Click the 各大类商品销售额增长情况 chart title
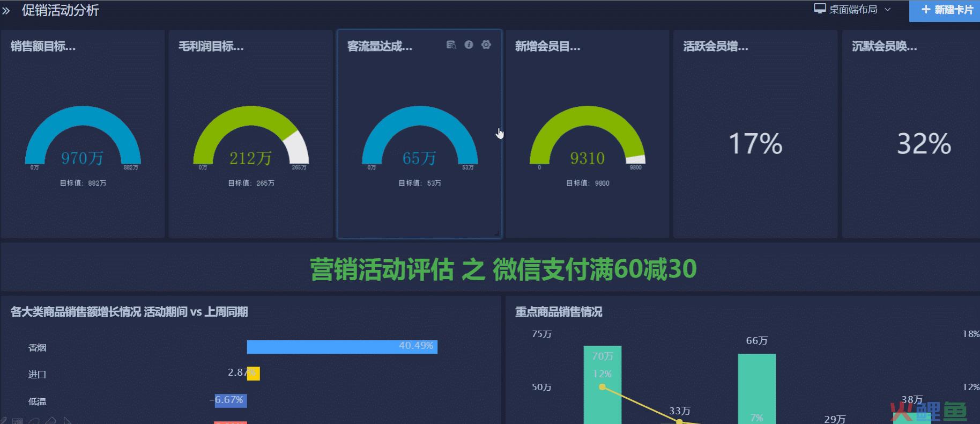Screen dimensions: 980x424 (129, 312)
